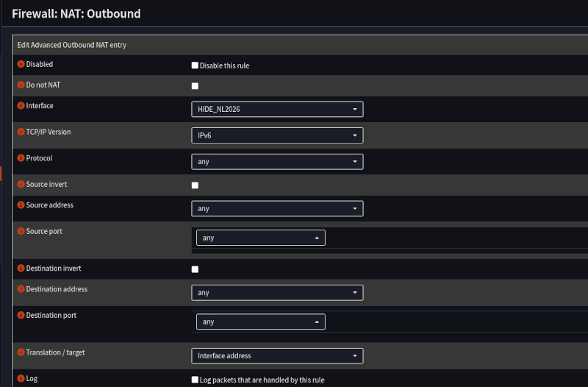Click the info icon beside Source address
The height and width of the screenshot is (387, 588).
click(x=21, y=205)
